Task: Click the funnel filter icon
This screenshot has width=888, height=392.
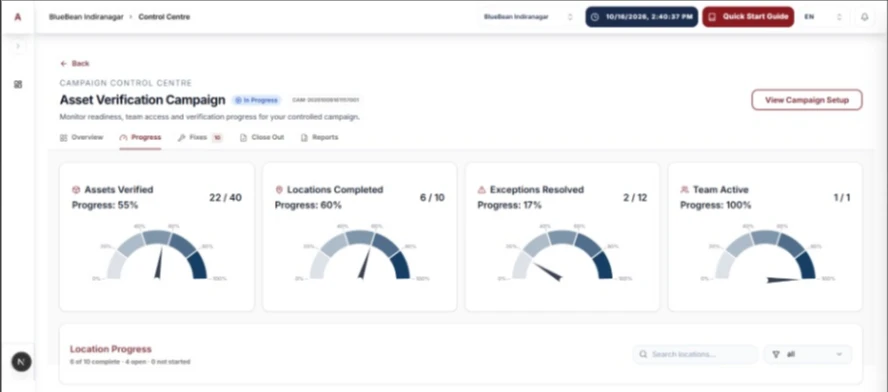Action: click(776, 354)
